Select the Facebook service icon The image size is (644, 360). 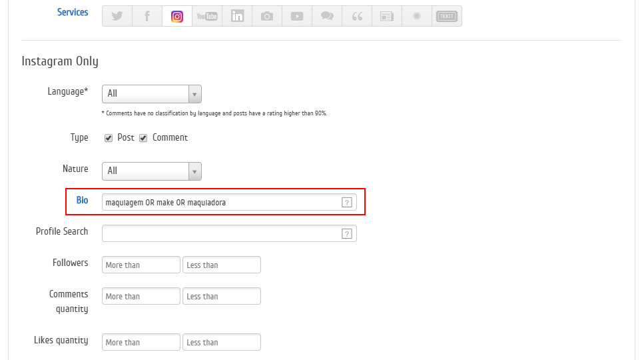(147, 17)
